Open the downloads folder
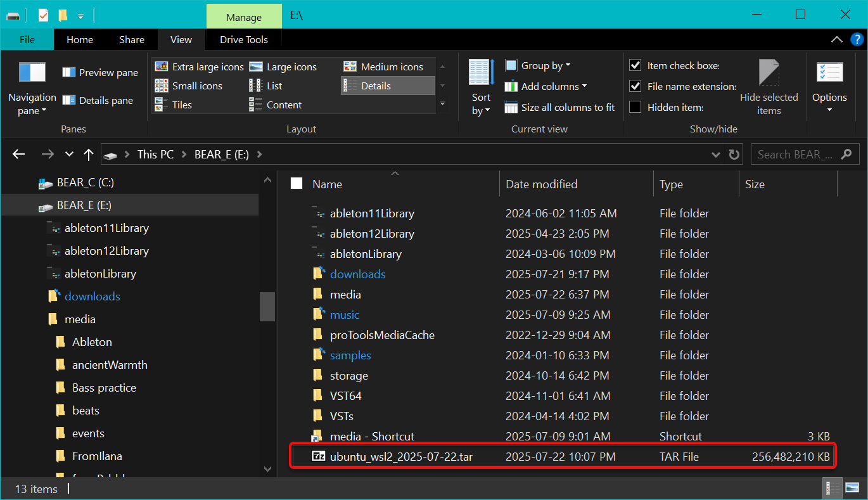This screenshot has width=868, height=500. [x=358, y=274]
